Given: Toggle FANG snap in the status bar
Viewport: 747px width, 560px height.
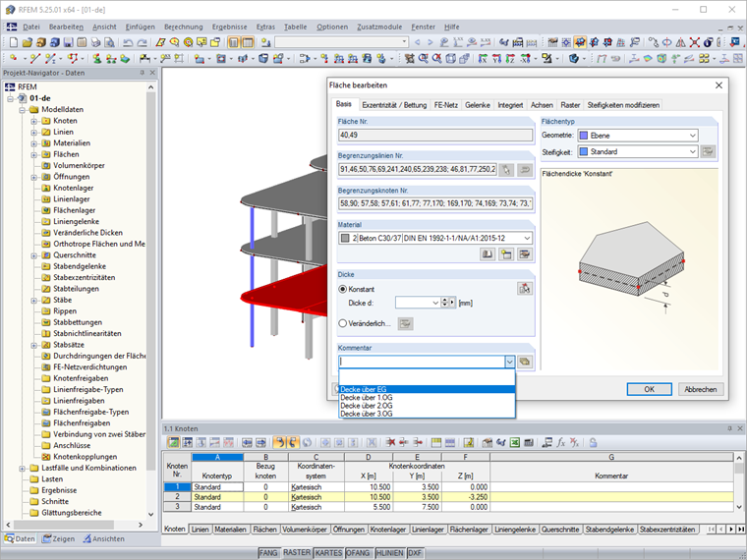Looking at the screenshot, I should [268, 553].
